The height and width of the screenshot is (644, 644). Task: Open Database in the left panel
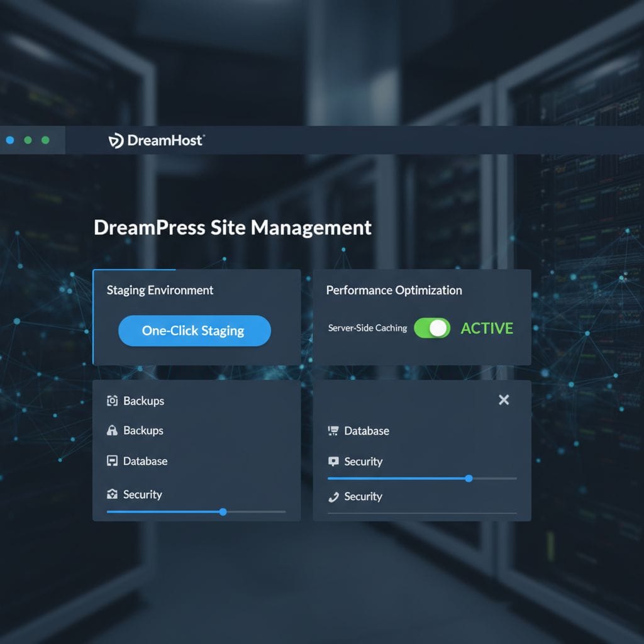pos(137,461)
